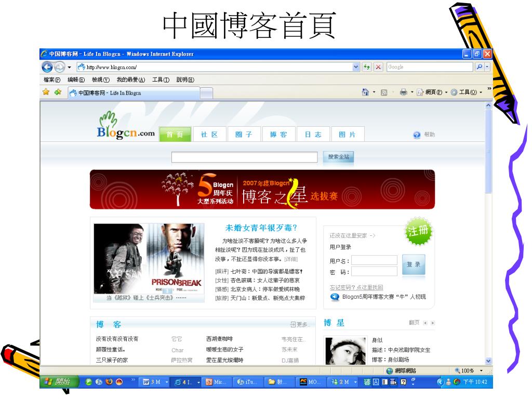Click the 密码 password field
This screenshot has width=532, height=399.
(x=374, y=271)
